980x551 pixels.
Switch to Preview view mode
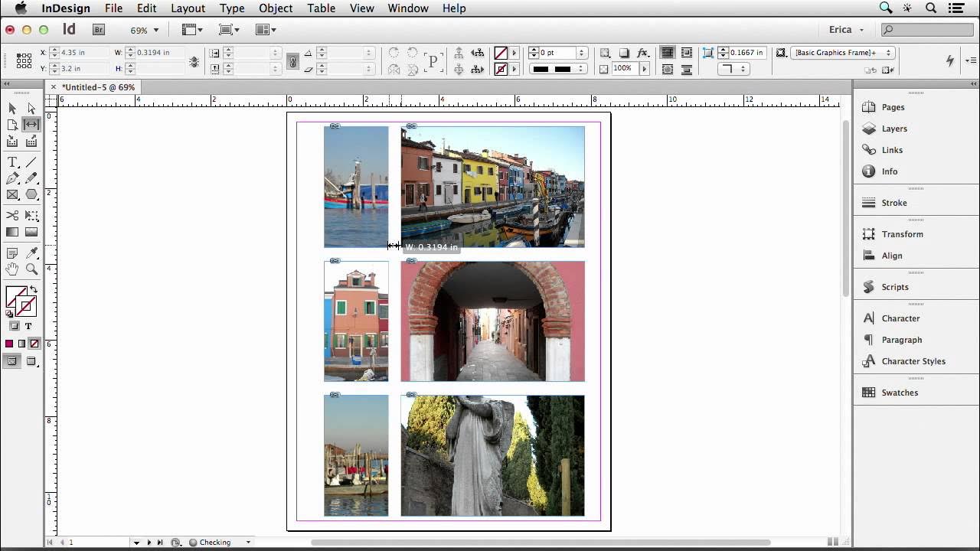pos(31,362)
